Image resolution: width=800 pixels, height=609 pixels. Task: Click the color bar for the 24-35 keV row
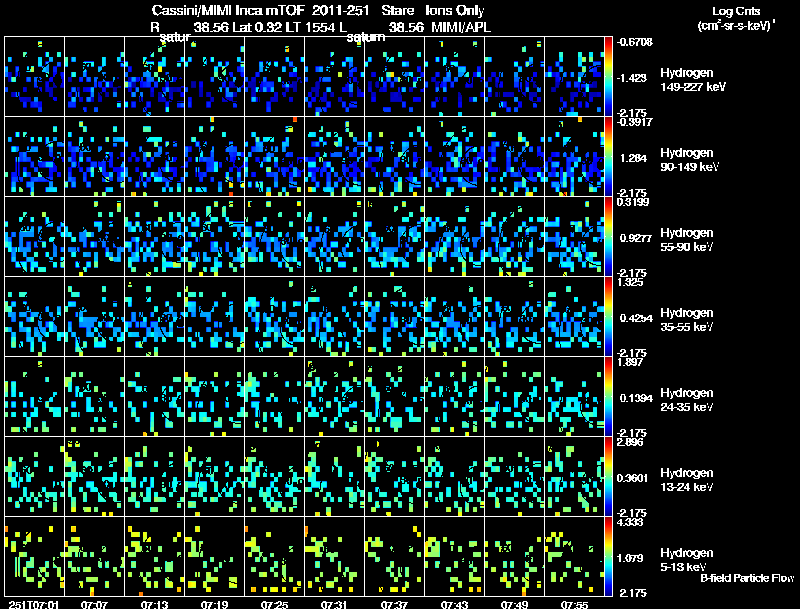click(608, 396)
